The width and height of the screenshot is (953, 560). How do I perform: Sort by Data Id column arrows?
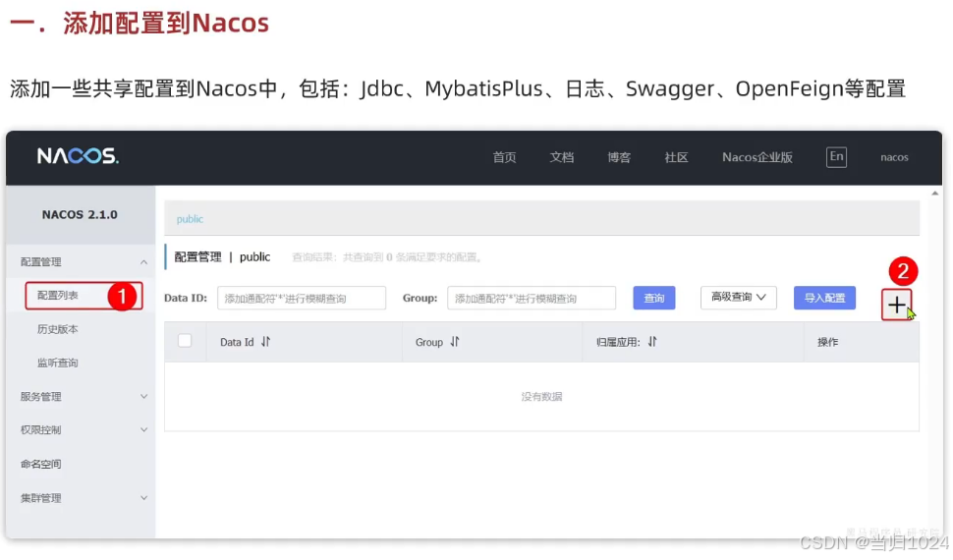(265, 342)
